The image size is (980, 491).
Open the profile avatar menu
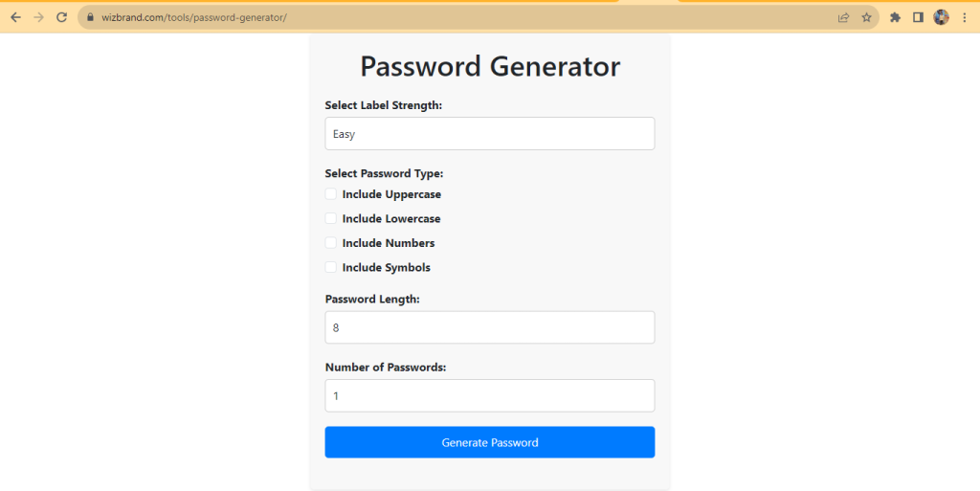coord(941,17)
